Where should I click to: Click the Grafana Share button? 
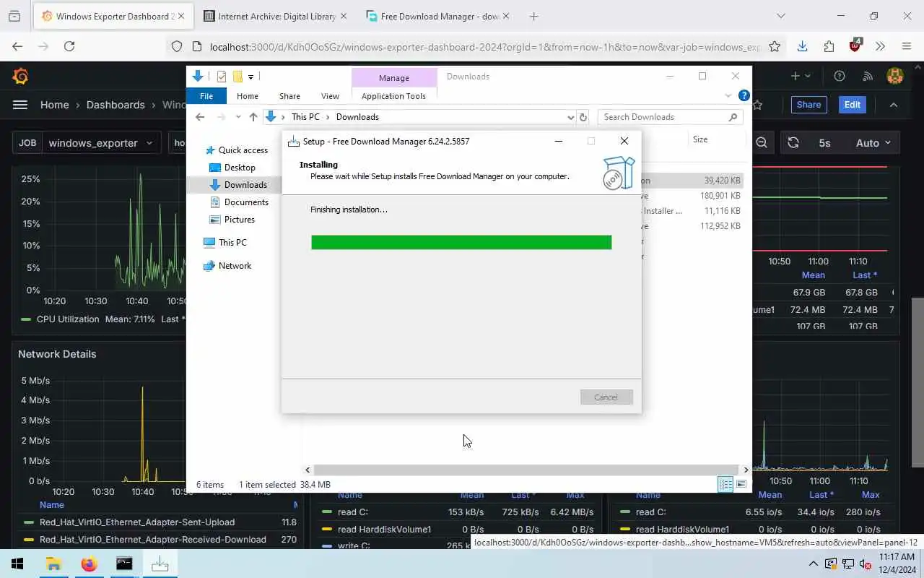808,105
